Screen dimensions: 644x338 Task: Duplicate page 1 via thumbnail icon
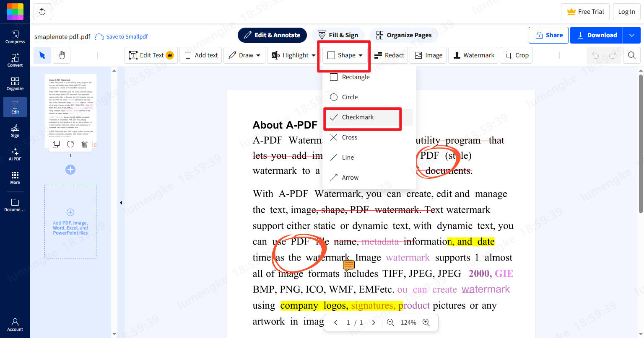(56, 144)
